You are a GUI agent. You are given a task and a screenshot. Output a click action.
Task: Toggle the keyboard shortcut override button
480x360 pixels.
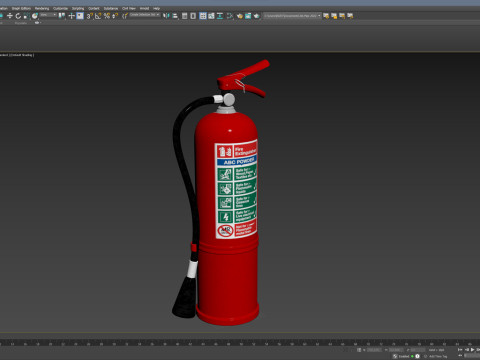[80, 16]
